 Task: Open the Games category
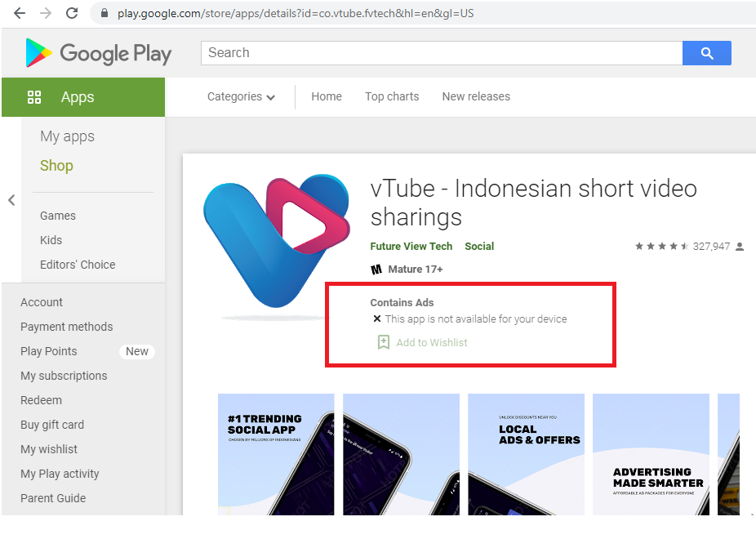coord(58,216)
